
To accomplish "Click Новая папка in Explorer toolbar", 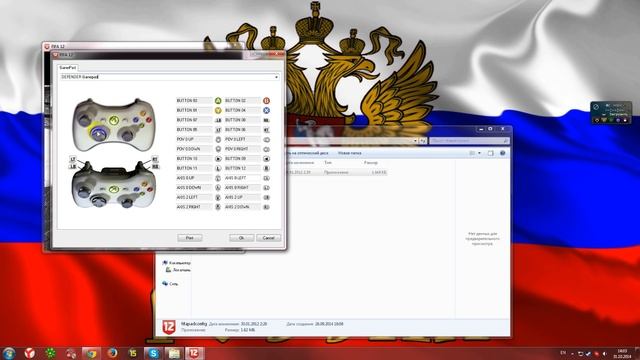I will pyautogui.click(x=350, y=153).
